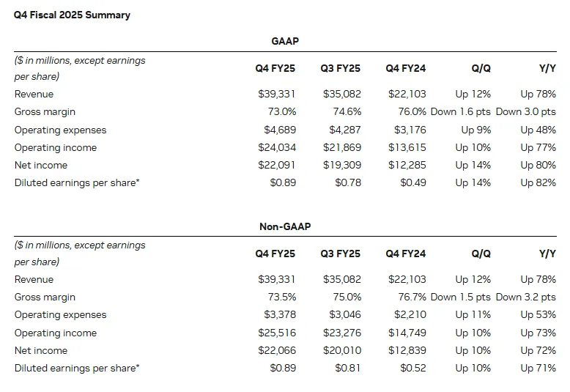Select GAAP operating expenses $4,689 value
This screenshot has width=570, height=392.
pyautogui.click(x=280, y=130)
